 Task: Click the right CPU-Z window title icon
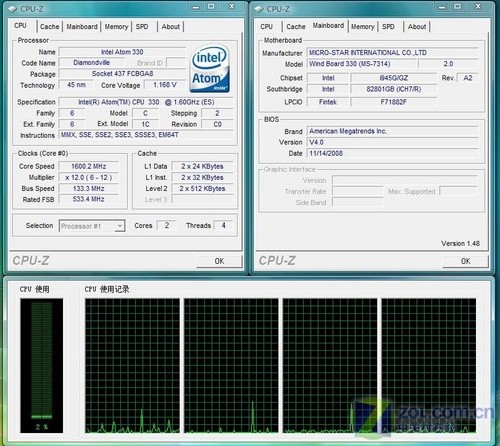pos(259,9)
